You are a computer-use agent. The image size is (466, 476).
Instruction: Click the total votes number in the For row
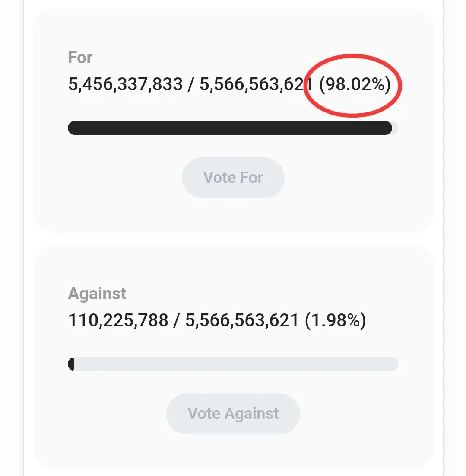[255, 84]
